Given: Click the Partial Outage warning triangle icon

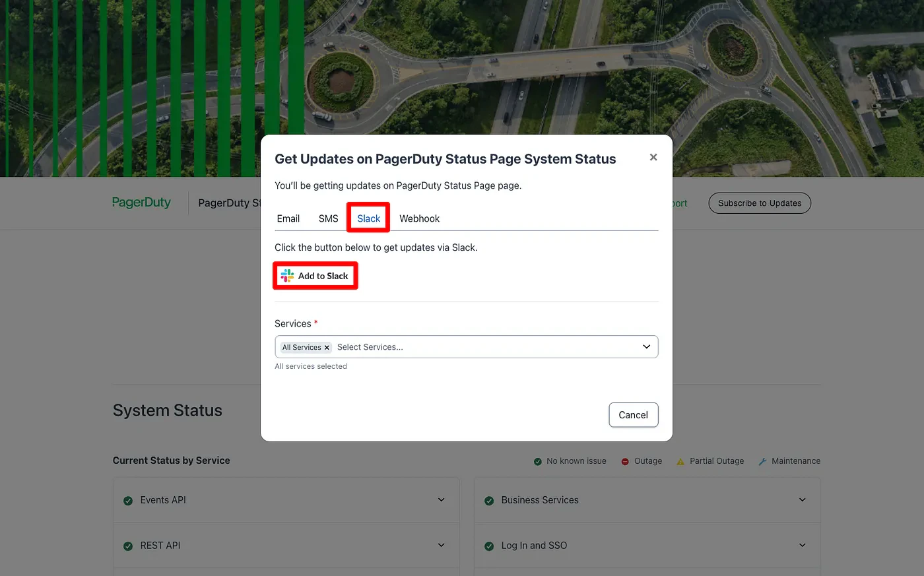Looking at the screenshot, I should 680,462.
